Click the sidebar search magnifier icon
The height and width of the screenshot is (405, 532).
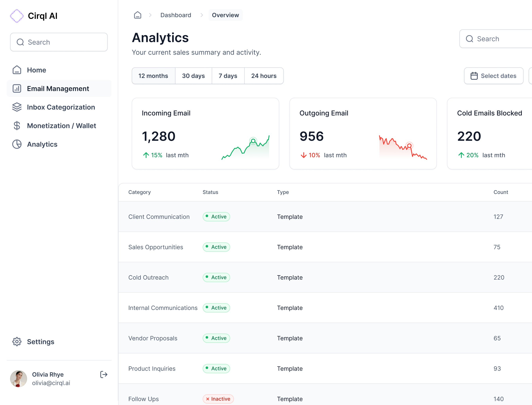click(x=20, y=42)
